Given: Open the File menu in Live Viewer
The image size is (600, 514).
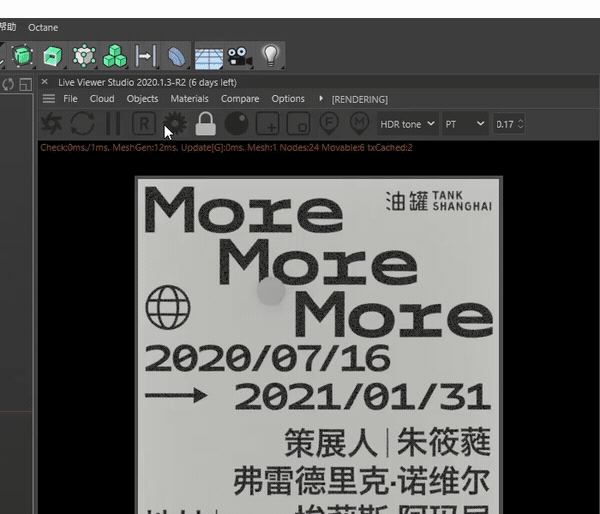Looking at the screenshot, I should (x=70, y=99).
